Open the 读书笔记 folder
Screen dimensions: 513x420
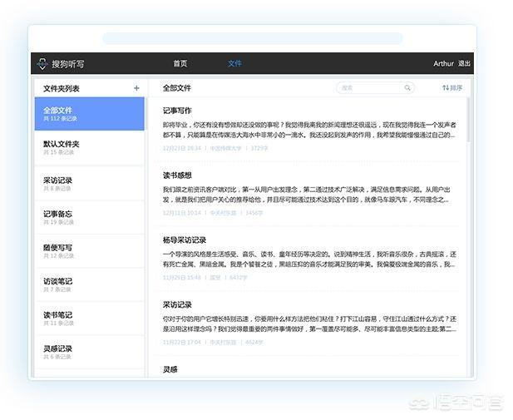(89, 319)
